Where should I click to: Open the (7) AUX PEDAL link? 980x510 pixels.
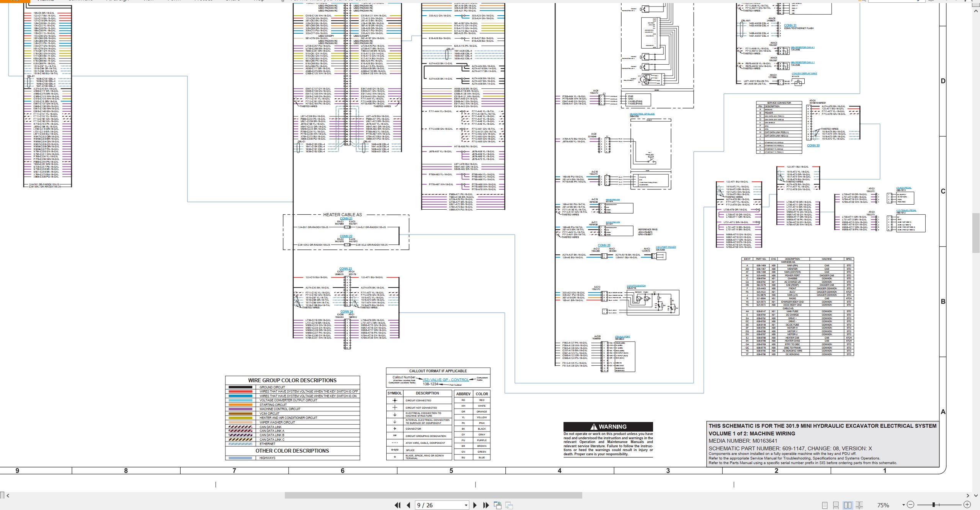pos(904,187)
